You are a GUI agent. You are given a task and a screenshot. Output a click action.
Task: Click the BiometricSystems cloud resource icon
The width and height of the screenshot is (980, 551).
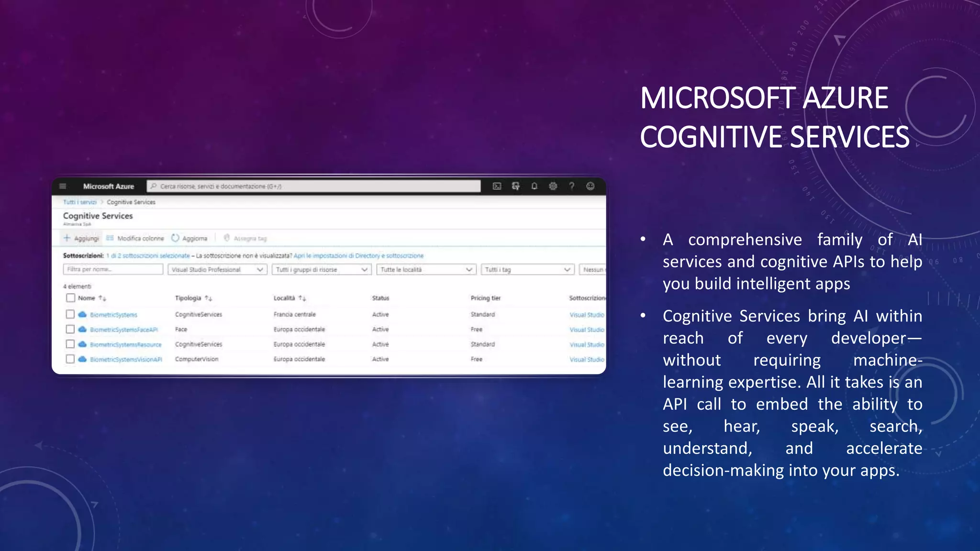[x=82, y=314]
